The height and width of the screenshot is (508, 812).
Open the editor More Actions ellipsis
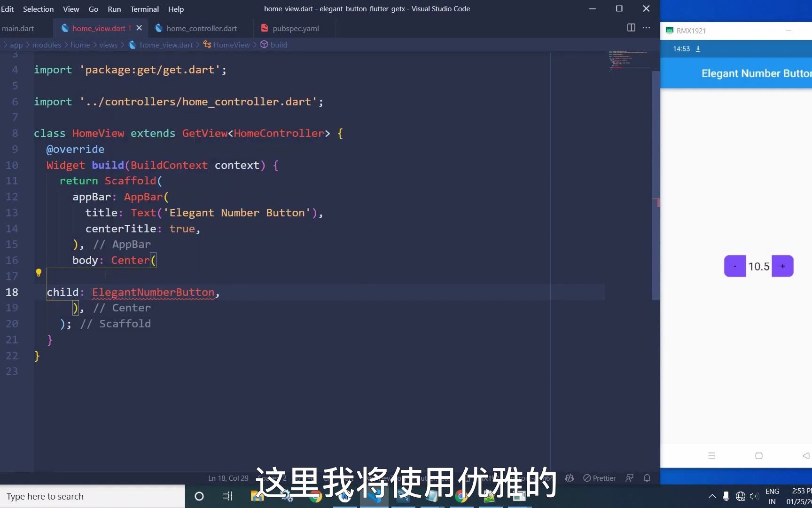coord(647,28)
